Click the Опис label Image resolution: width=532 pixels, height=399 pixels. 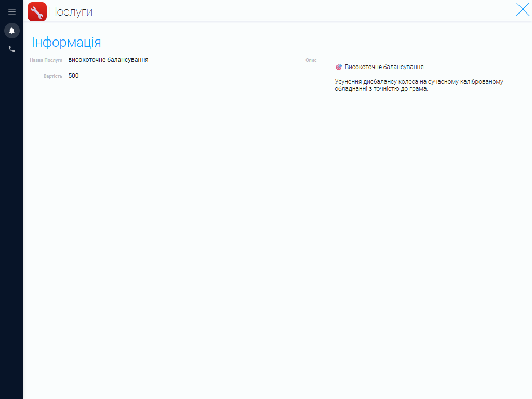pyautogui.click(x=311, y=60)
